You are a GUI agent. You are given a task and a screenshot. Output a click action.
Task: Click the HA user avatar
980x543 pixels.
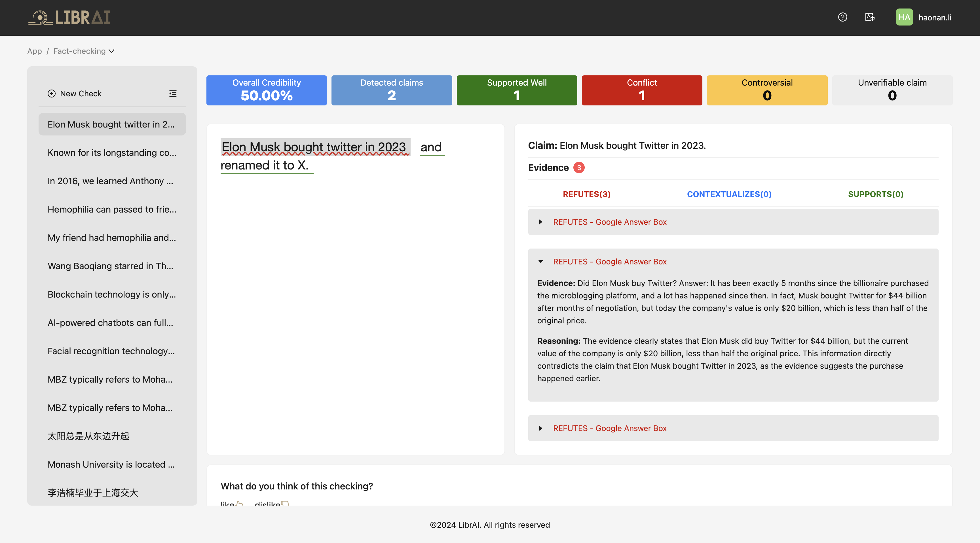904,17
